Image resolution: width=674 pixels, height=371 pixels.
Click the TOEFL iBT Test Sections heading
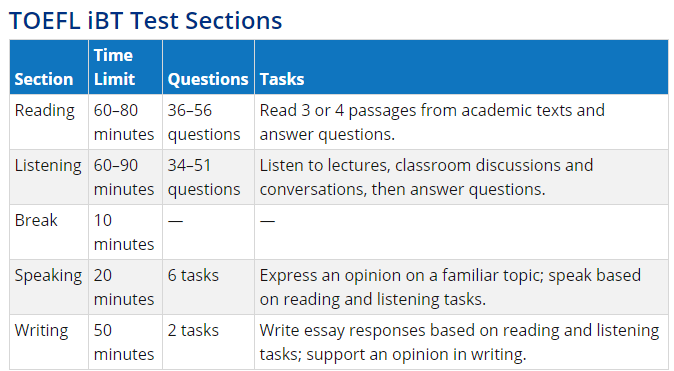click(145, 21)
